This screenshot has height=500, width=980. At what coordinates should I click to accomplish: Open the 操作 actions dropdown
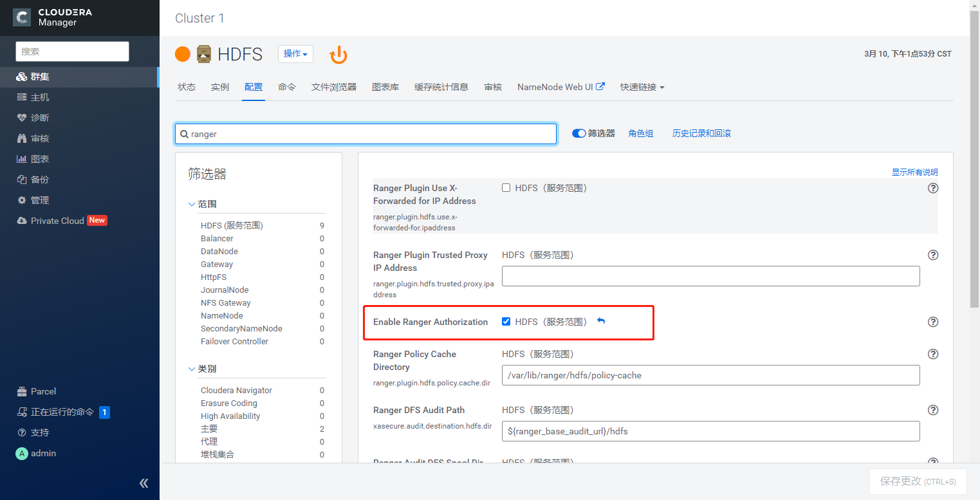click(295, 54)
